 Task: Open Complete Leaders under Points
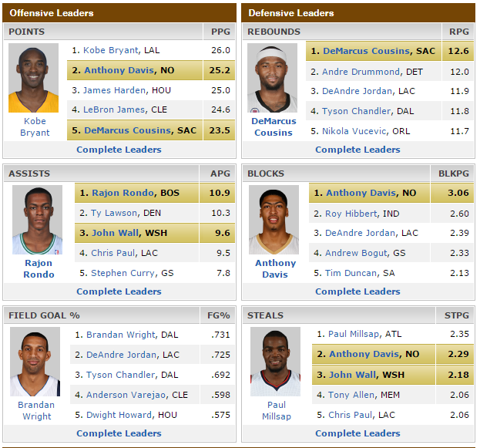click(x=119, y=150)
